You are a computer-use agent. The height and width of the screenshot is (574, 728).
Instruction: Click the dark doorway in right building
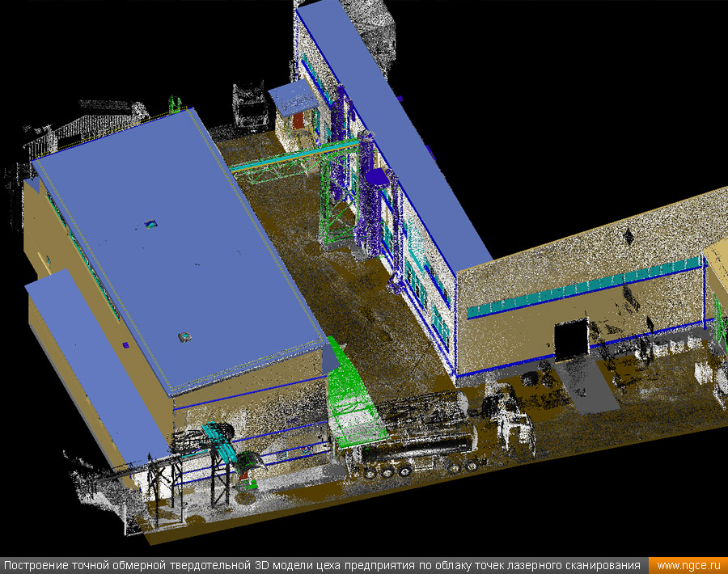pyautogui.click(x=570, y=340)
